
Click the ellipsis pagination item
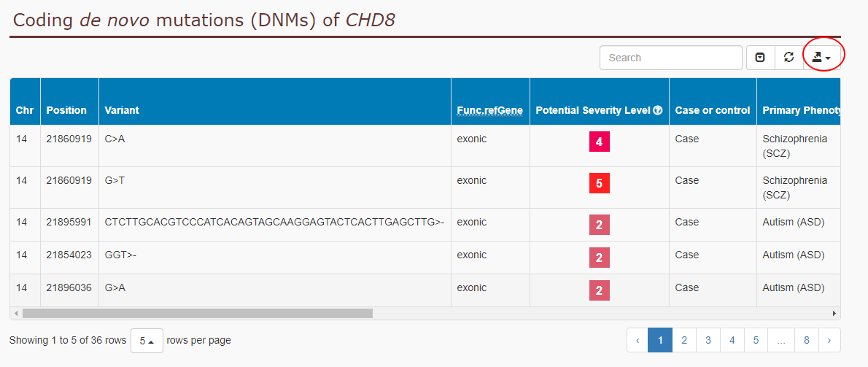click(x=781, y=341)
